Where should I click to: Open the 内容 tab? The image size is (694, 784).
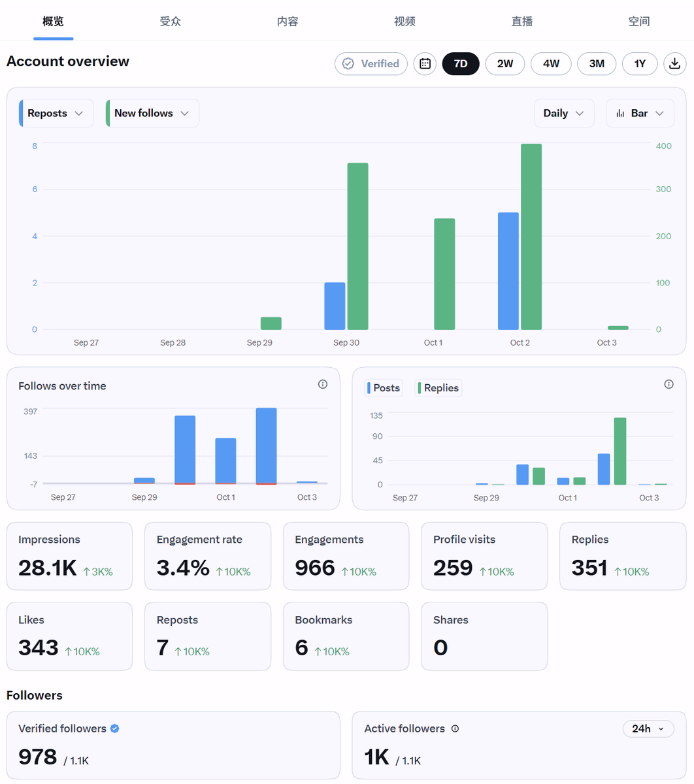288,21
